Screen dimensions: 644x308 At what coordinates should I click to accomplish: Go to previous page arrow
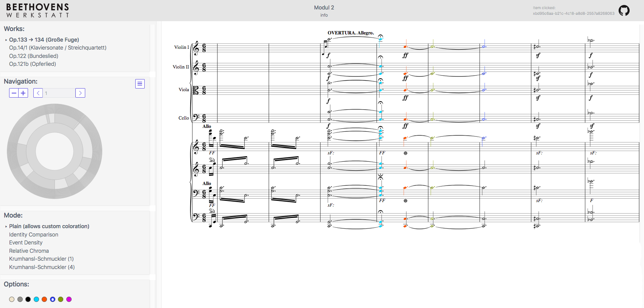[x=38, y=93]
